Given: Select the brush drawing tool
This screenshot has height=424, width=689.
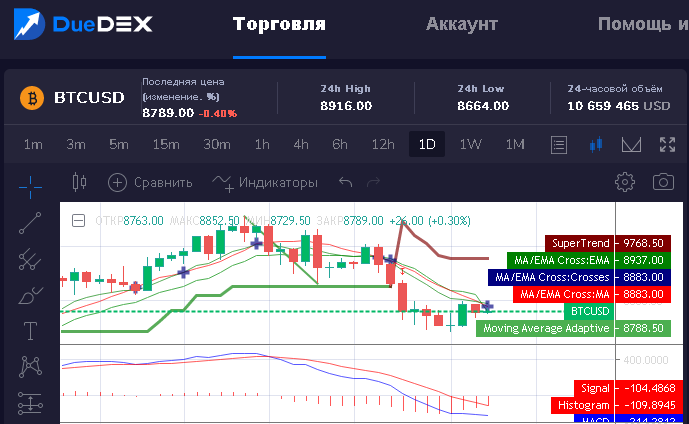Looking at the screenshot, I should [x=30, y=295].
